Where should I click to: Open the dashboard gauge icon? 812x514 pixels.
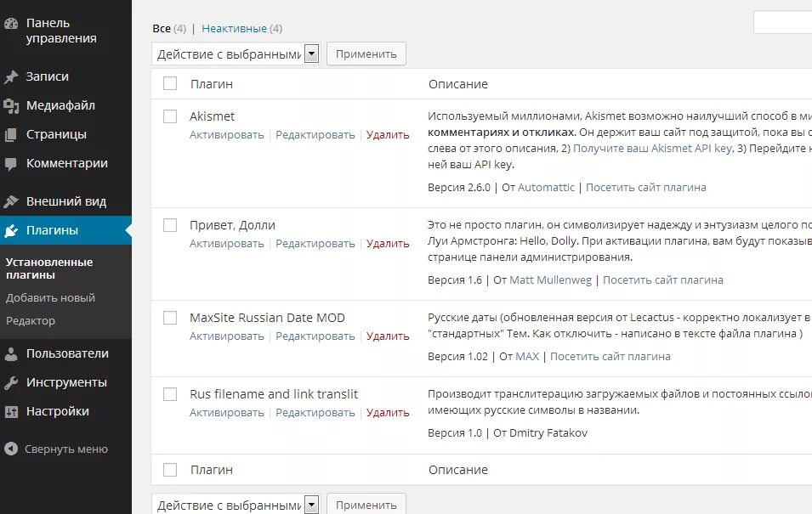[11, 24]
